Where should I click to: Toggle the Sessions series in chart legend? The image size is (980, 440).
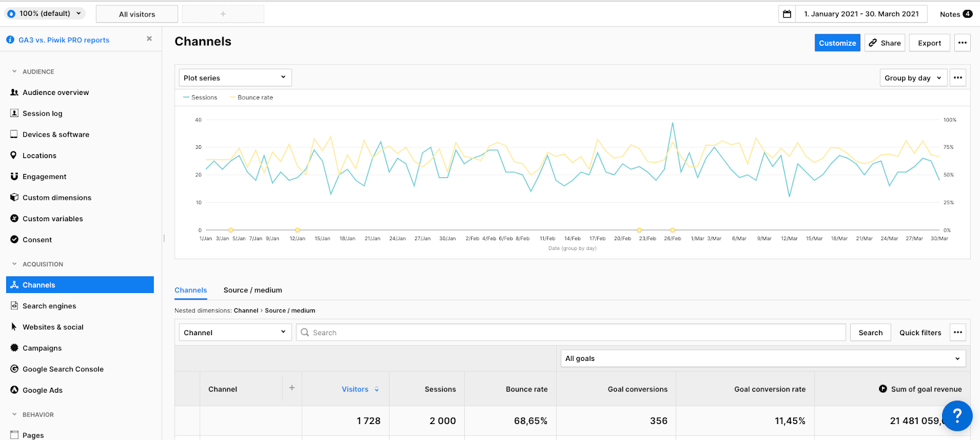(x=200, y=97)
